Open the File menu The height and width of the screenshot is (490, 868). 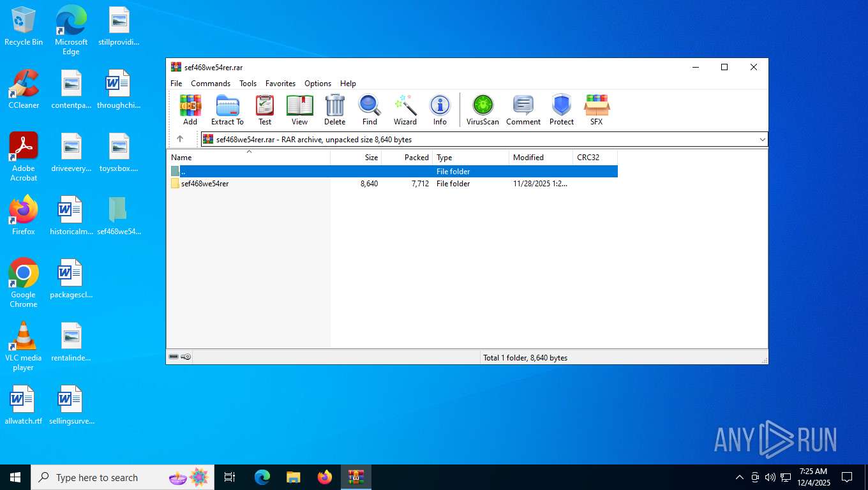point(176,84)
